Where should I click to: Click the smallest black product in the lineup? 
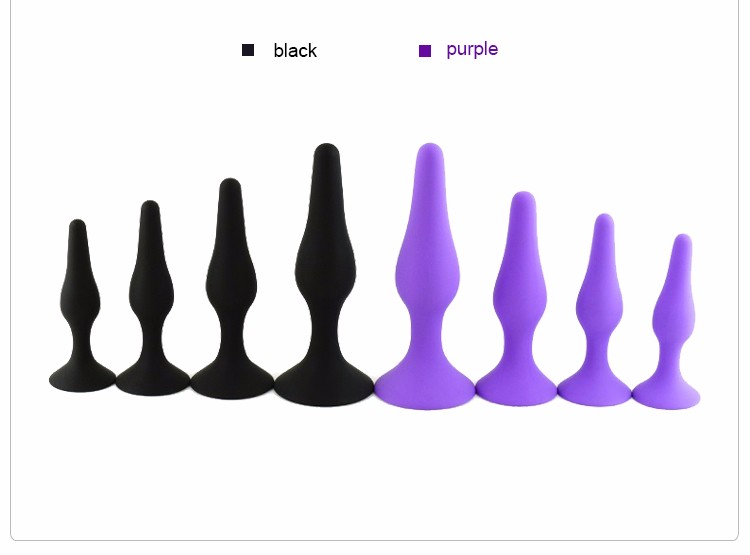click(x=81, y=306)
